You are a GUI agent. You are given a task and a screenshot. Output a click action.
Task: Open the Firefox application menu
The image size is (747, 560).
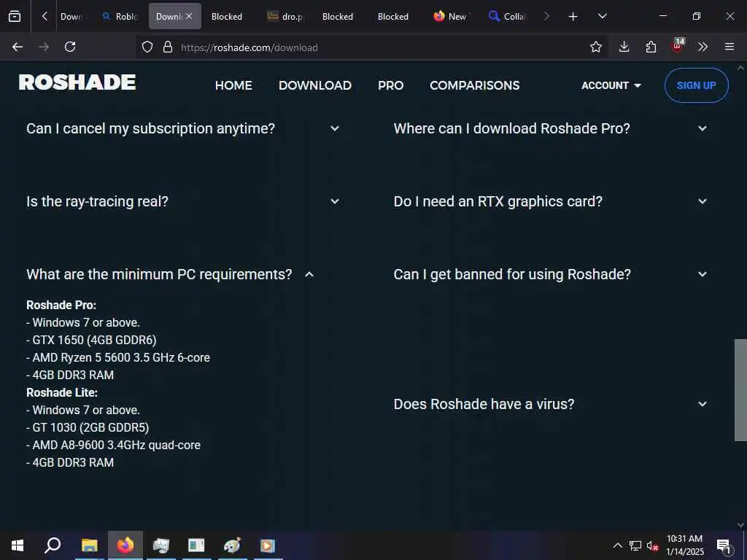pos(729,47)
